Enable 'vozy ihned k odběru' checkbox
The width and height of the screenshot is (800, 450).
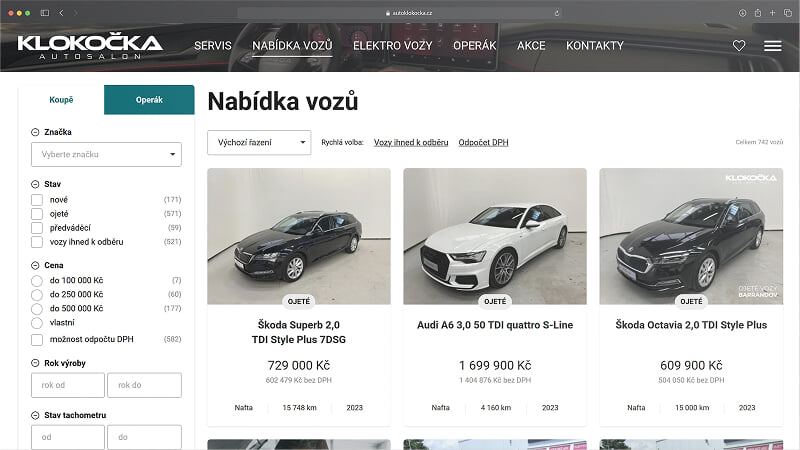pyautogui.click(x=37, y=242)
